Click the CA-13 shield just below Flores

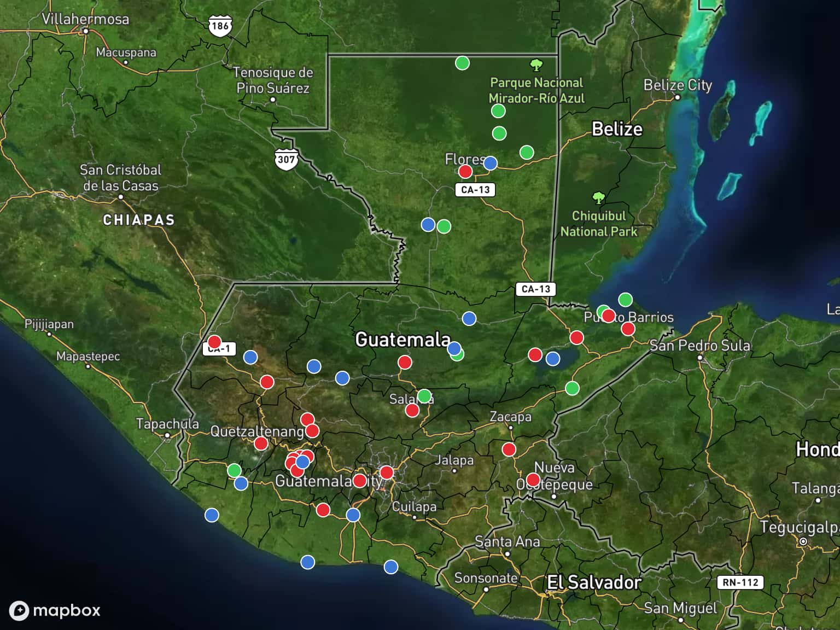click(x=475, y=190)
